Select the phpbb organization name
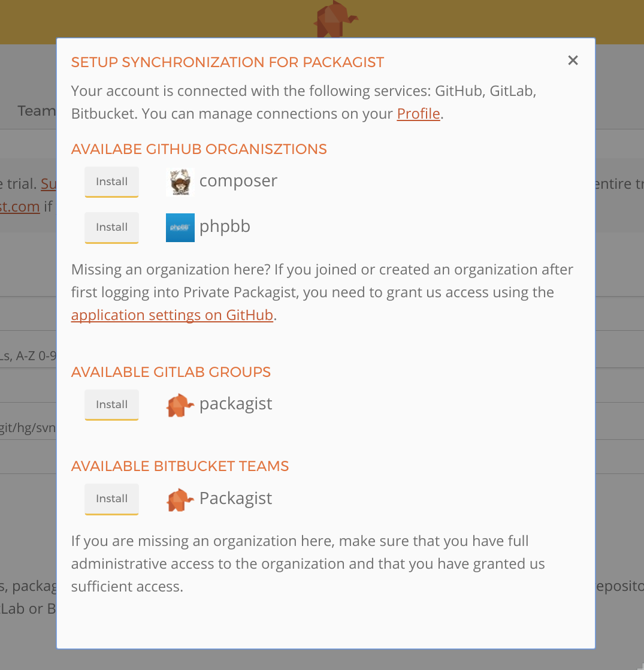 (x=225, y=227)
